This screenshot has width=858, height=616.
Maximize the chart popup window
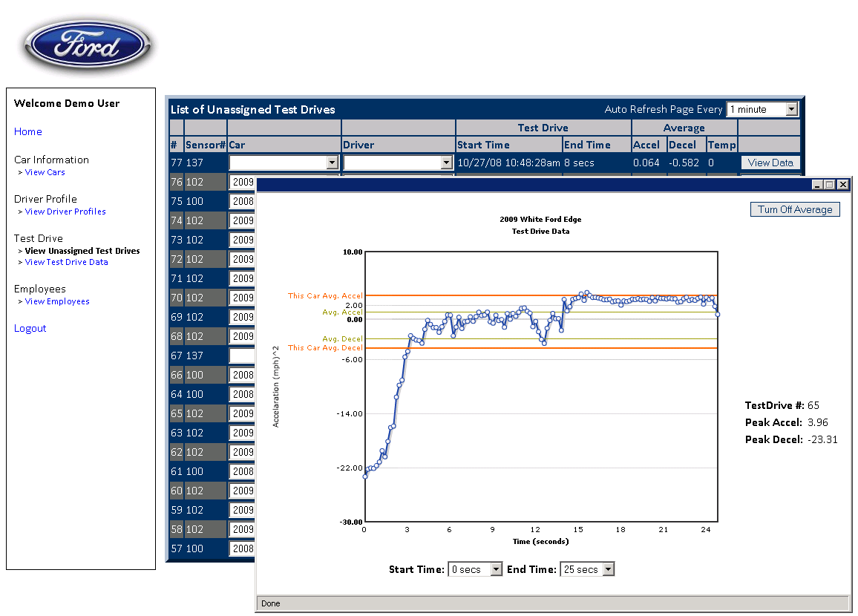(830, 185)
